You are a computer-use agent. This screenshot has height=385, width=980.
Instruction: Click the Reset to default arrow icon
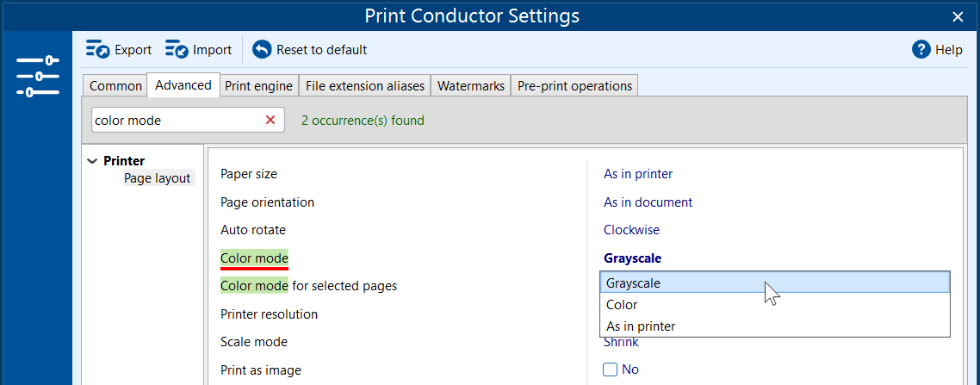262,50
